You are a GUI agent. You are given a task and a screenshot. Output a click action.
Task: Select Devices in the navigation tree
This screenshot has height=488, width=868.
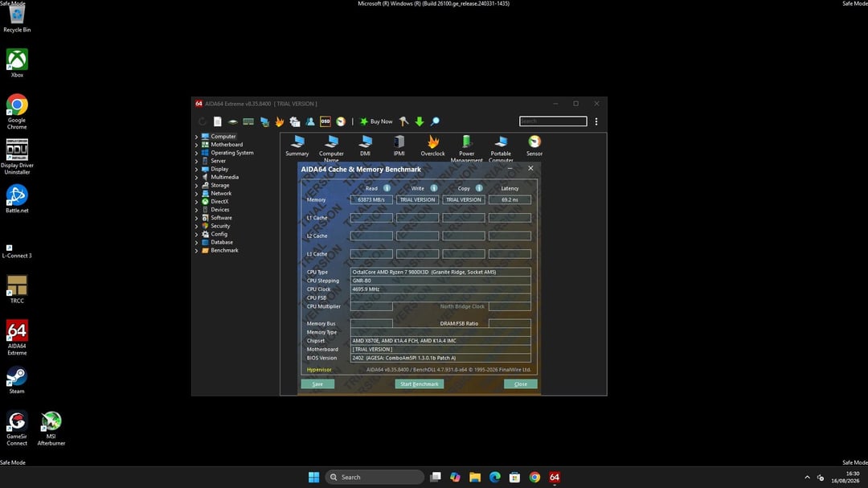[x=219, y=209]
